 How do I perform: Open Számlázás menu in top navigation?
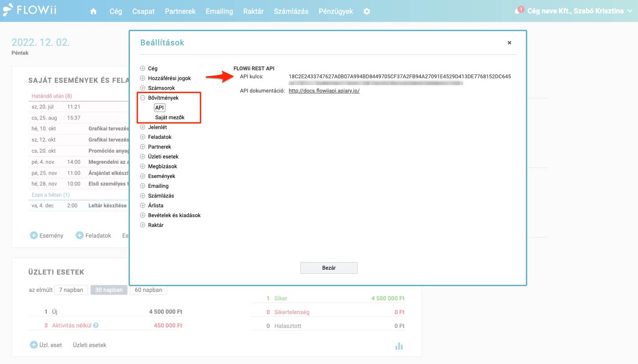tap(291, 12)
